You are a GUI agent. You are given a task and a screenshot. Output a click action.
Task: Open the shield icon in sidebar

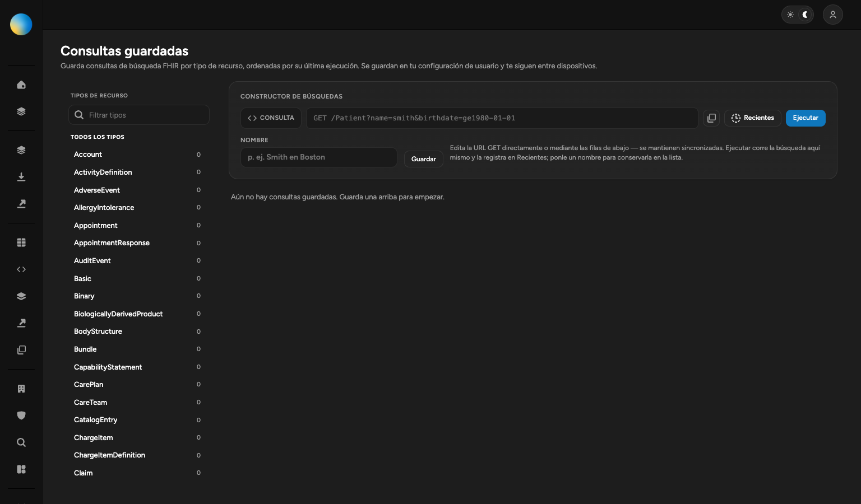click(x=21, y=416)
